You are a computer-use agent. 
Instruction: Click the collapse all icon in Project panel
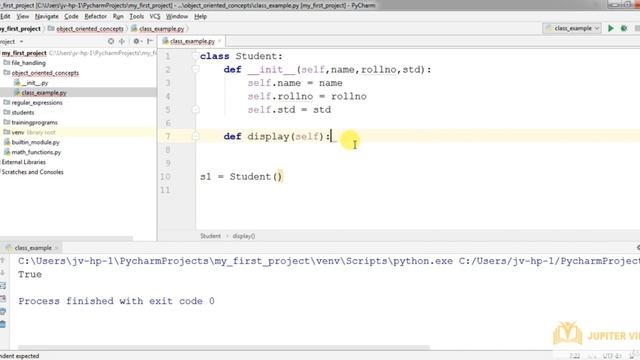(122, 41)
